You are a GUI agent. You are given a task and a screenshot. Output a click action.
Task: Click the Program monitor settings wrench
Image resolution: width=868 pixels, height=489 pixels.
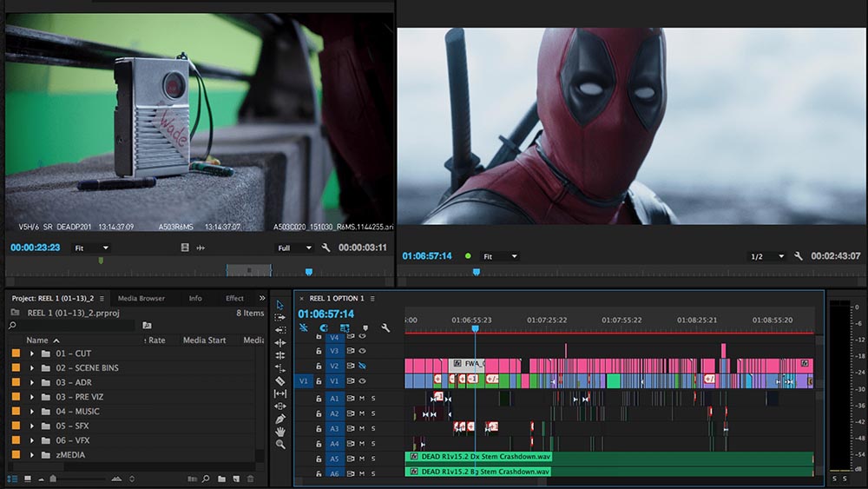[x=799, y=256]
